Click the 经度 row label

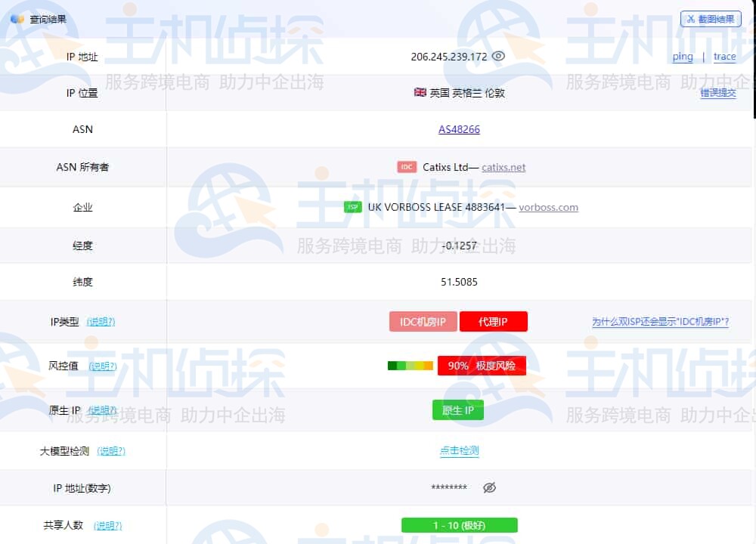pos(82,246)
